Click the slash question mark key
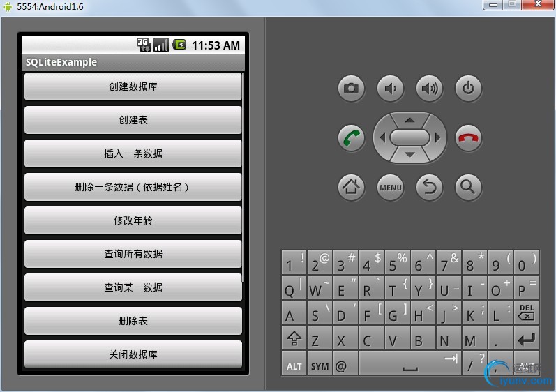 pos(474,363)
